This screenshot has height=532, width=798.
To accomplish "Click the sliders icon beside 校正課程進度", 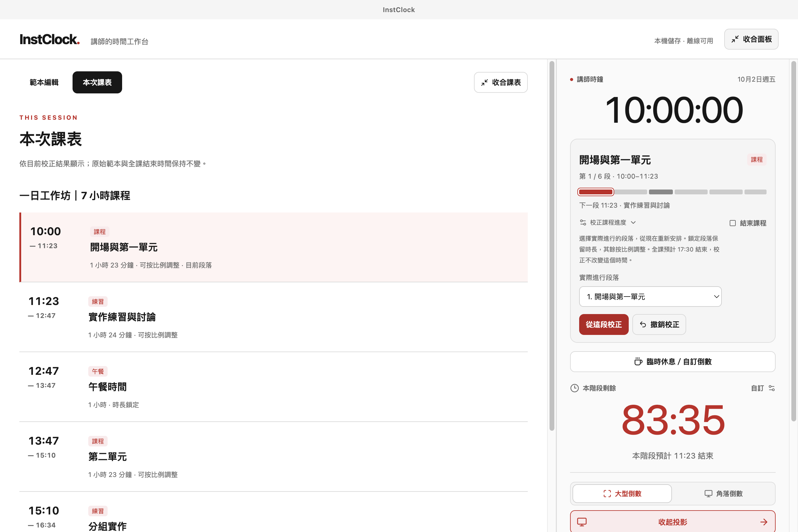I will tap(583, 222).
